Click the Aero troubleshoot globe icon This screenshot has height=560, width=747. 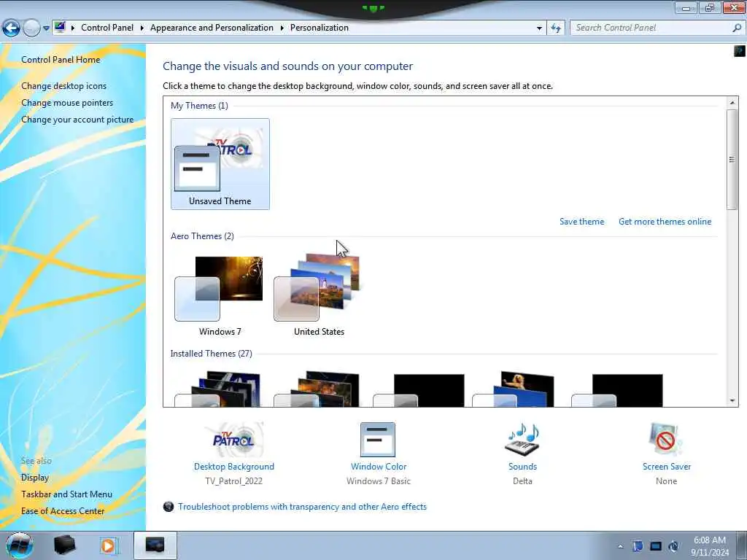point(169,507)
